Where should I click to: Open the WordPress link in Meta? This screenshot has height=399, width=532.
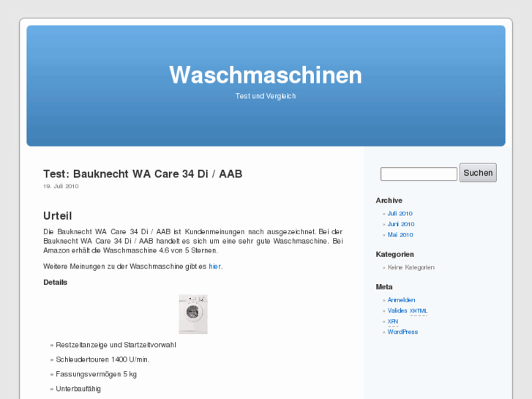coord(402,332)
